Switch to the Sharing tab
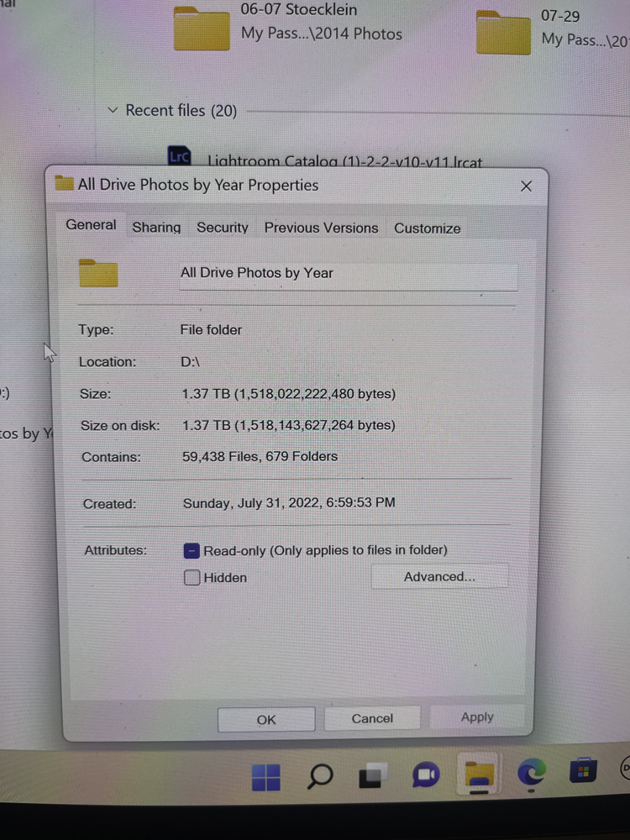630x840 pixels. [156, 228]
